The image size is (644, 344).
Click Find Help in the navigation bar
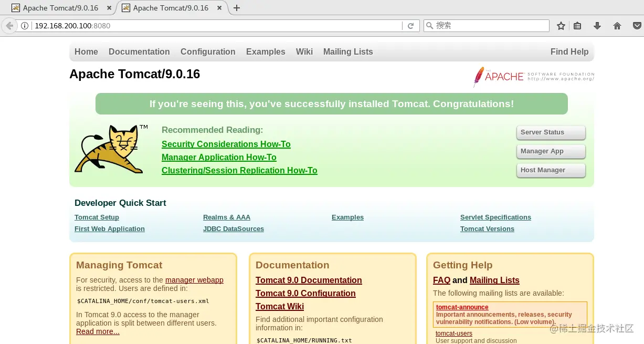[569, 51]
